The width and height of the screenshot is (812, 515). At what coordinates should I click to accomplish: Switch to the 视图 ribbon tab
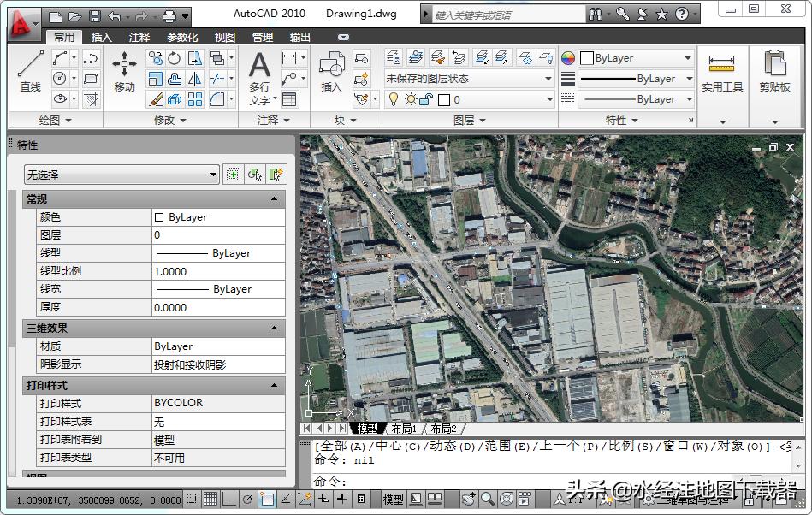[225, 38]
